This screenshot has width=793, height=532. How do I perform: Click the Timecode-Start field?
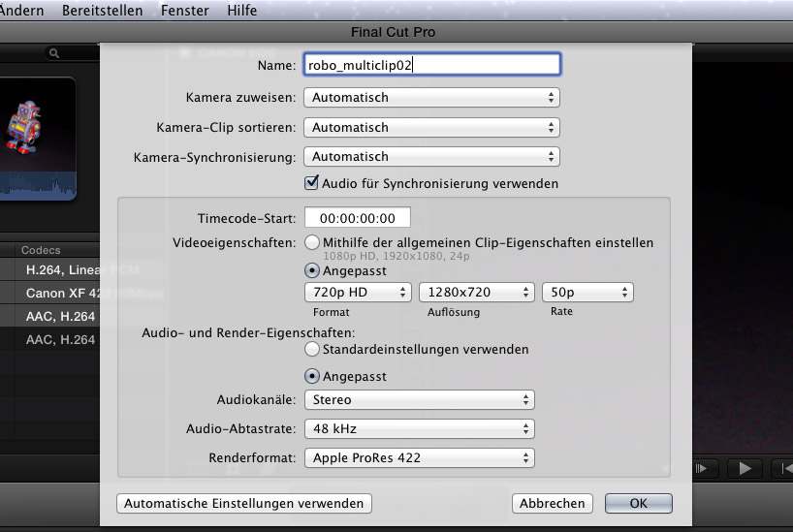[x=357, y=218]
